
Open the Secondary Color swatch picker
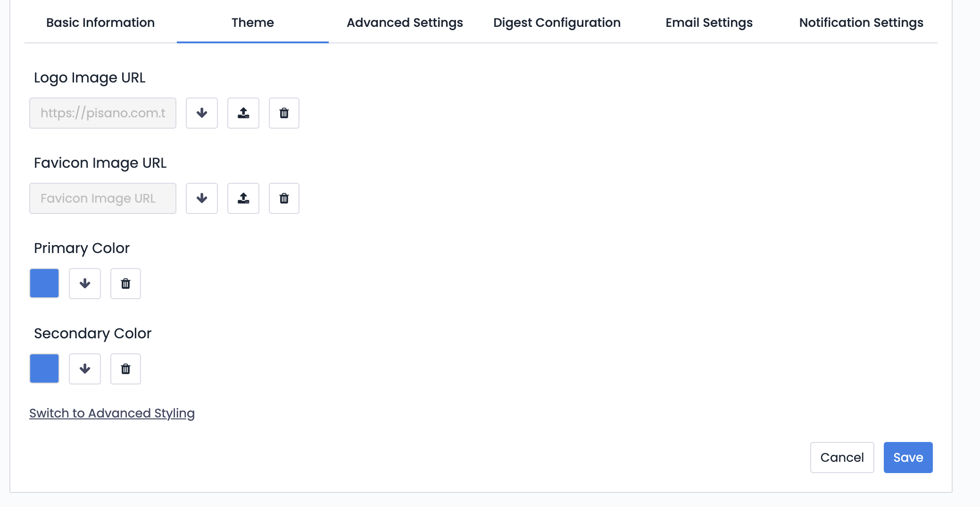[x=44, y=369]
